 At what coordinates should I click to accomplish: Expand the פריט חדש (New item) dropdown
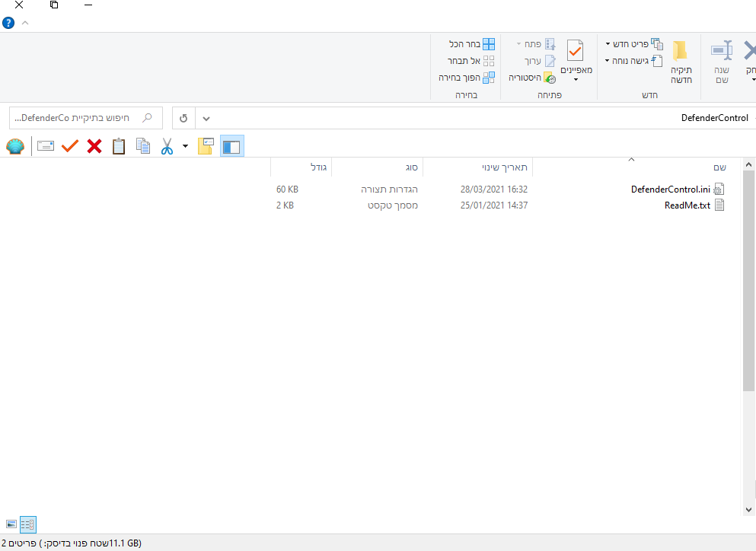point(608,44)
